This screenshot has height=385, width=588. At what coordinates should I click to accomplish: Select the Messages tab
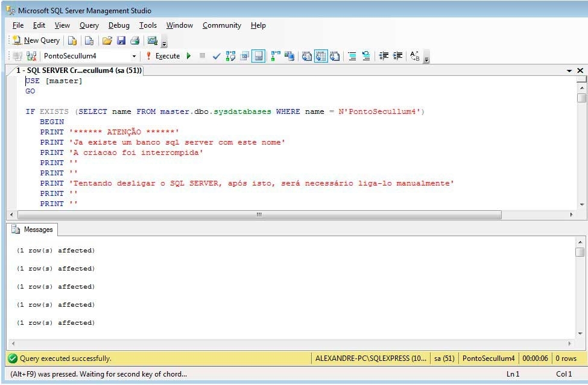tap(33, 230)
